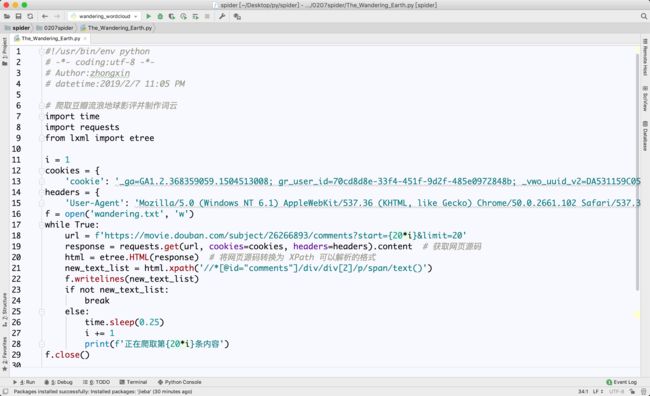Select the 0207spider breadcrumb folder
Image resolution: width=650 pixels, height=396 pixels.
(x=55, y=28)
